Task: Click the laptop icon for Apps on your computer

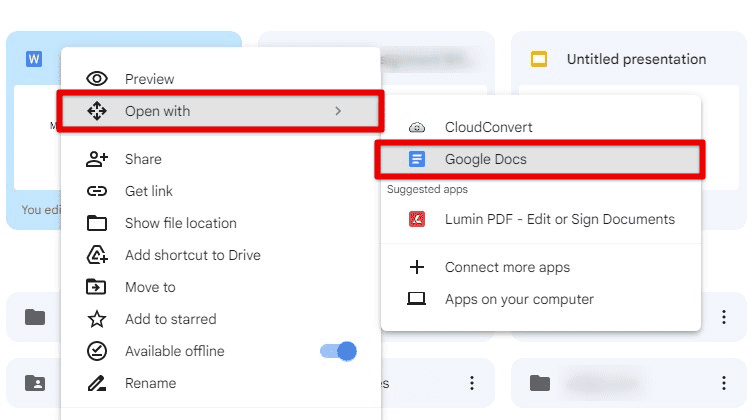Action: pos(417,299)
